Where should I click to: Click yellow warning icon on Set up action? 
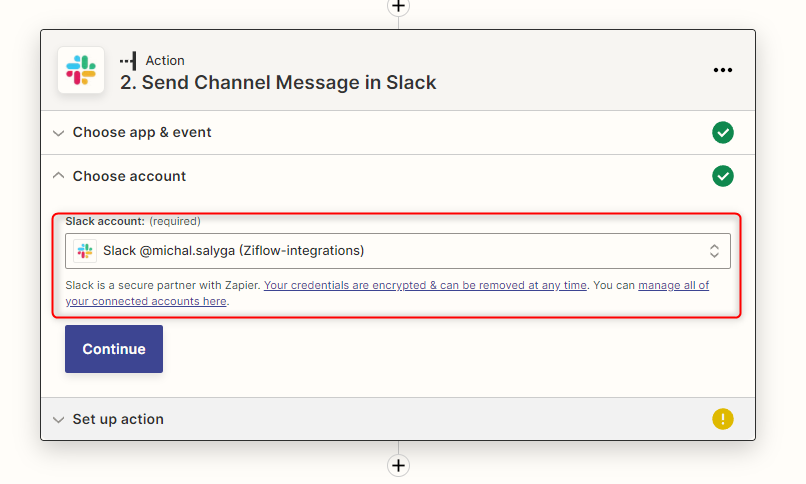(x=723, y=419)
